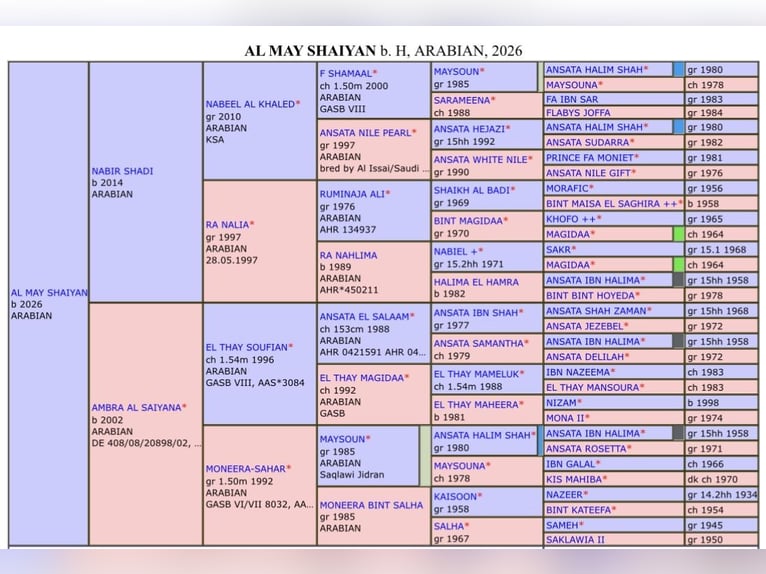
Task: Open ANSATA IBN SHAH link
Action: tap(476, 313)
